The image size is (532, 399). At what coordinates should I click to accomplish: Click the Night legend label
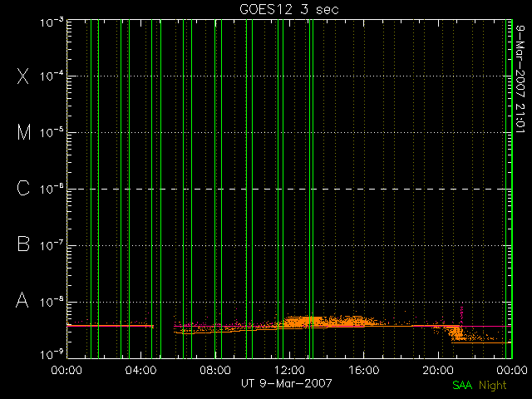493,386
